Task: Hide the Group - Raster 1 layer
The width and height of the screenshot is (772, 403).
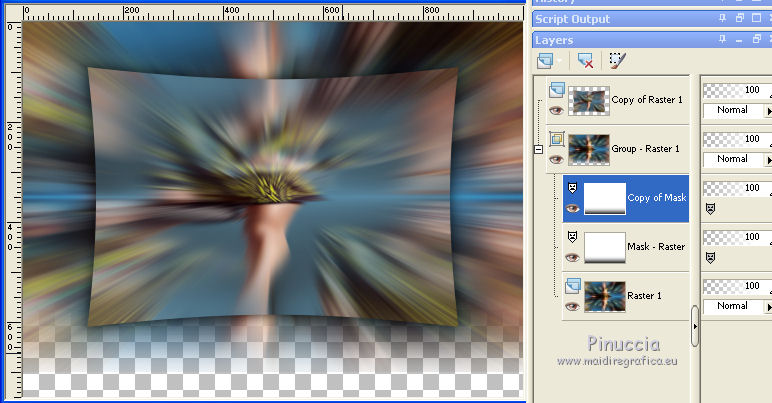Action: 556,159
